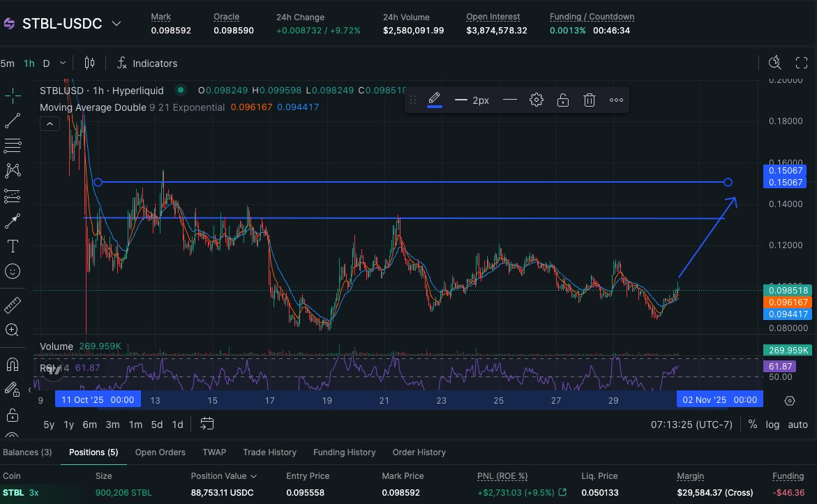This screenshot has width=817, height=504.
Task: Activate the zoom-in tool
Action: pos(13,330)
